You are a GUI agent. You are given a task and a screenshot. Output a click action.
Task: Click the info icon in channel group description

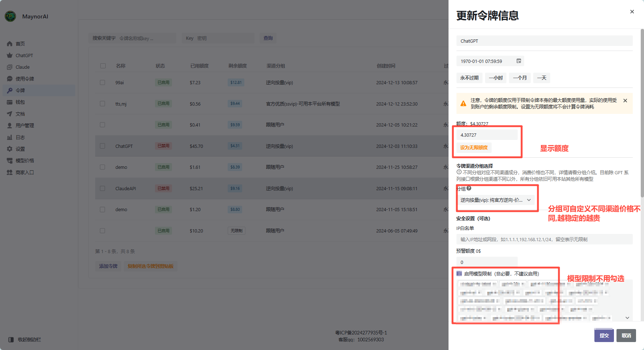pyautogui.click(x=459, y=172)
